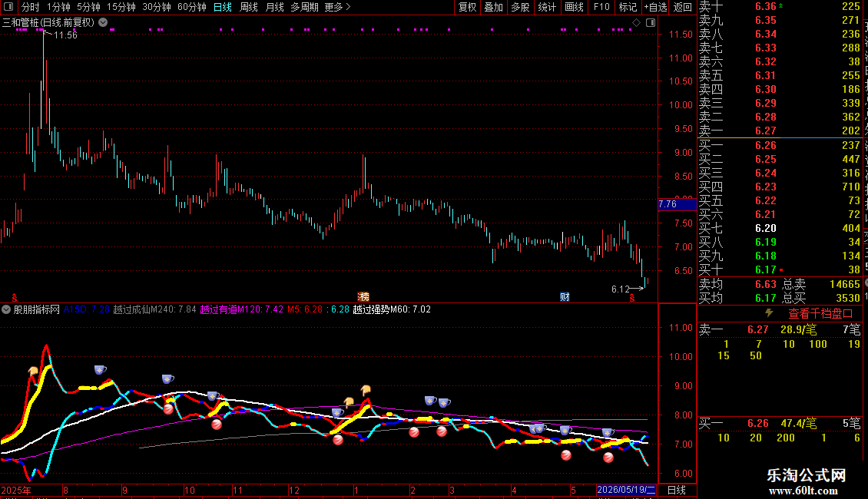Image resolution: width=868 pixels, height=499 pixels.
Task: Select the 30分钟 period tab
Action: (157, 7)
